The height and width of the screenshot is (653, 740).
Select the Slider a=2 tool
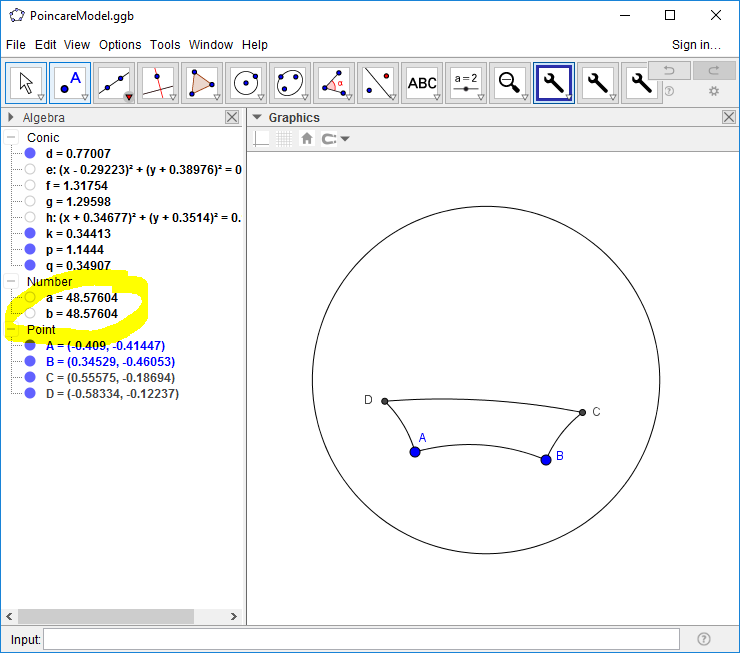(x=466, y=83)
